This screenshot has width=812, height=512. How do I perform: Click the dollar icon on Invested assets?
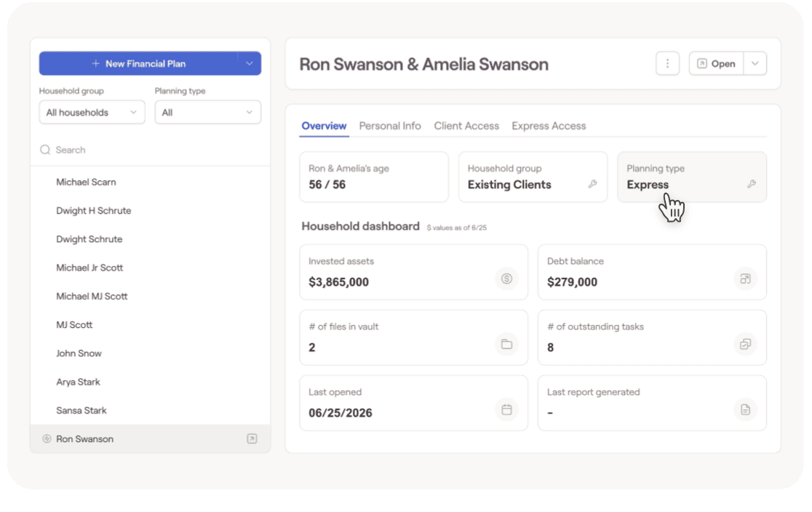506,279
